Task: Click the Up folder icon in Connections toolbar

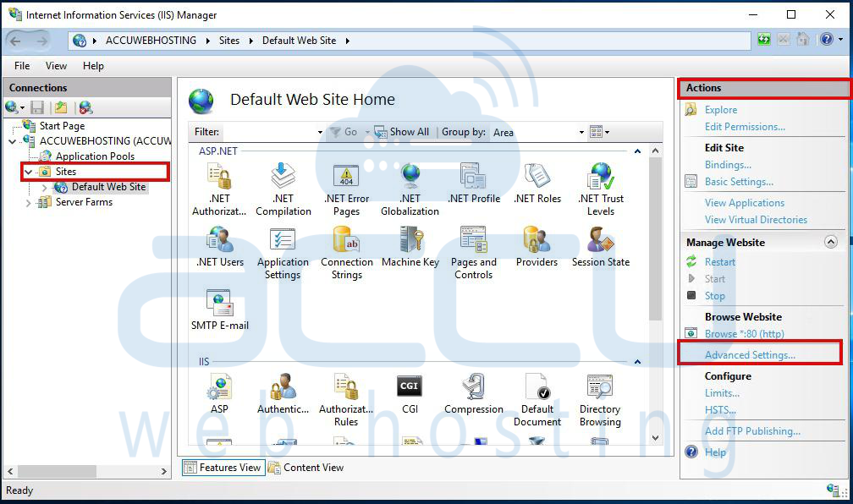Action: (61, 107)
